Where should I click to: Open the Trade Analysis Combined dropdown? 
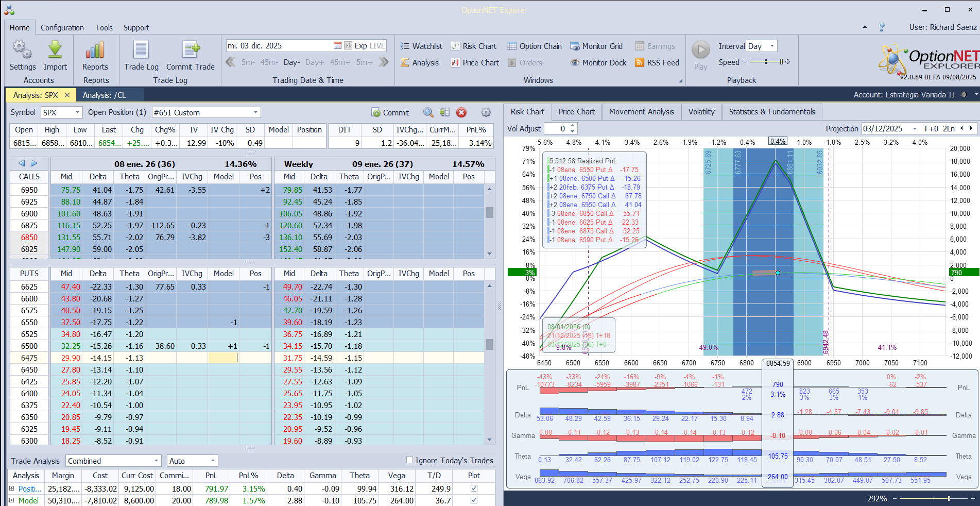click(x=156, y=461)
